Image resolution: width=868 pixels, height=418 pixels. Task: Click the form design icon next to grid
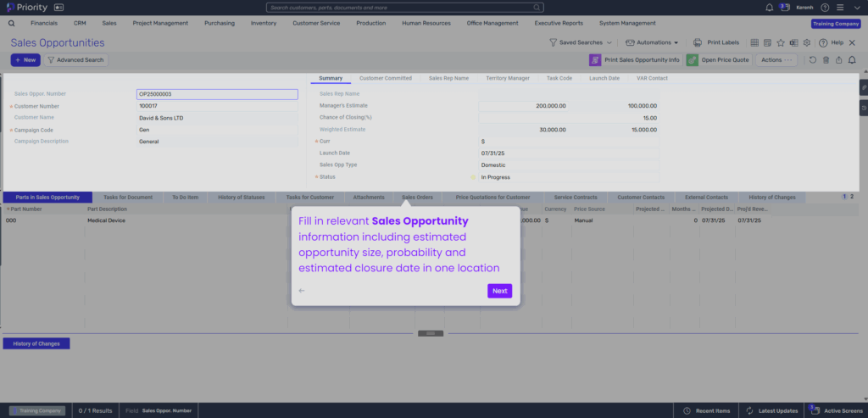(x=767, y=42)
